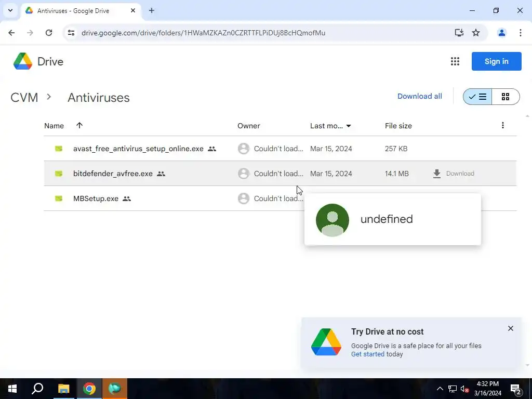Close the Antiviruses tab
Viewport: 532px width, 399px height.
133,10
